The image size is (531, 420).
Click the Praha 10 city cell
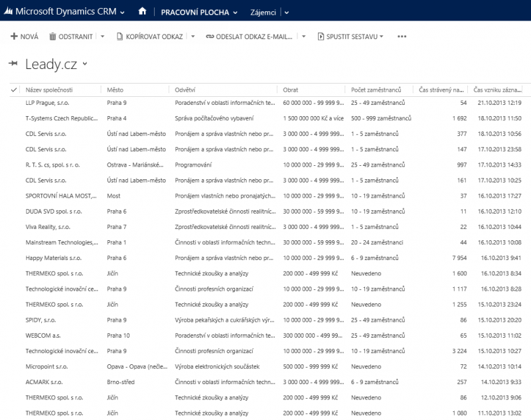(x=118, y=335)
